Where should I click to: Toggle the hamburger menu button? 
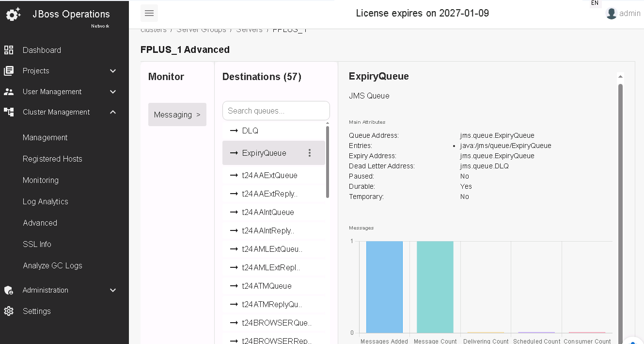pyautogui.click(x=149, y=13)
